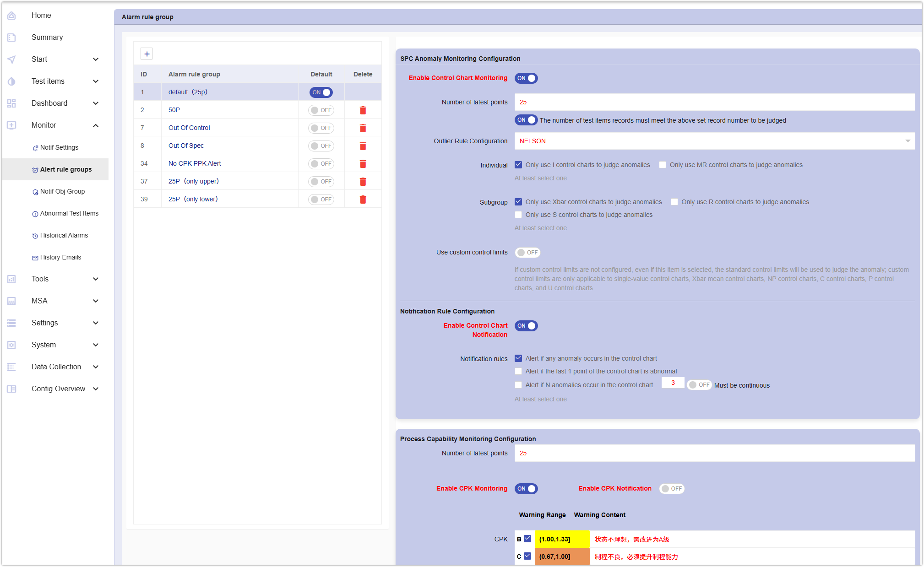Click the Data Collection sidebar icon
Viewport: 924px width, 567px height.
coord(12,367)
